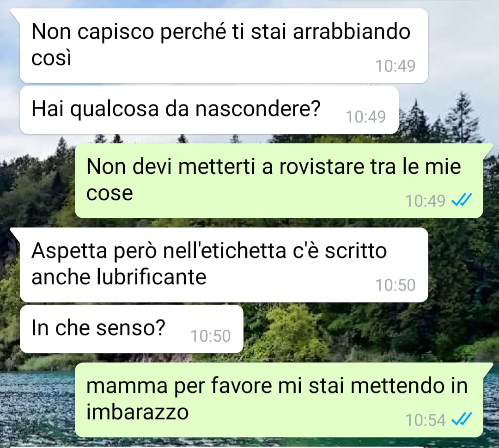This screenshot has height=448, width=499.
Task: Click the 10:49 timestamp on 'Hai qualcosa' message
Action: pos(365,117)
